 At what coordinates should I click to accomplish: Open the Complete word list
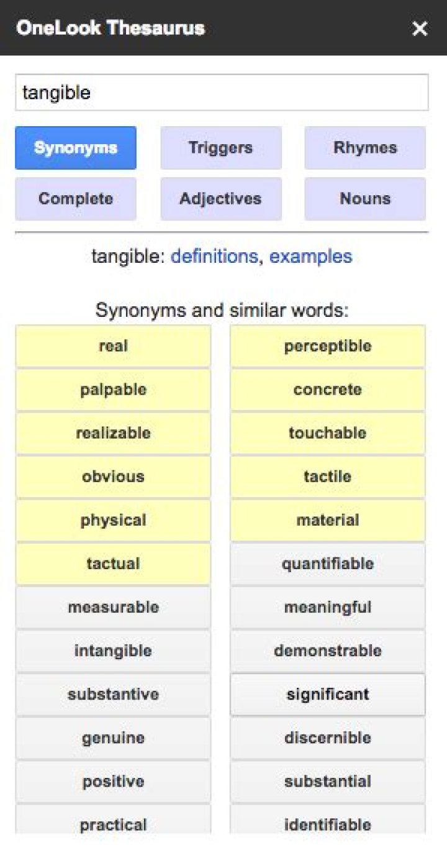(x=75, y=198)
